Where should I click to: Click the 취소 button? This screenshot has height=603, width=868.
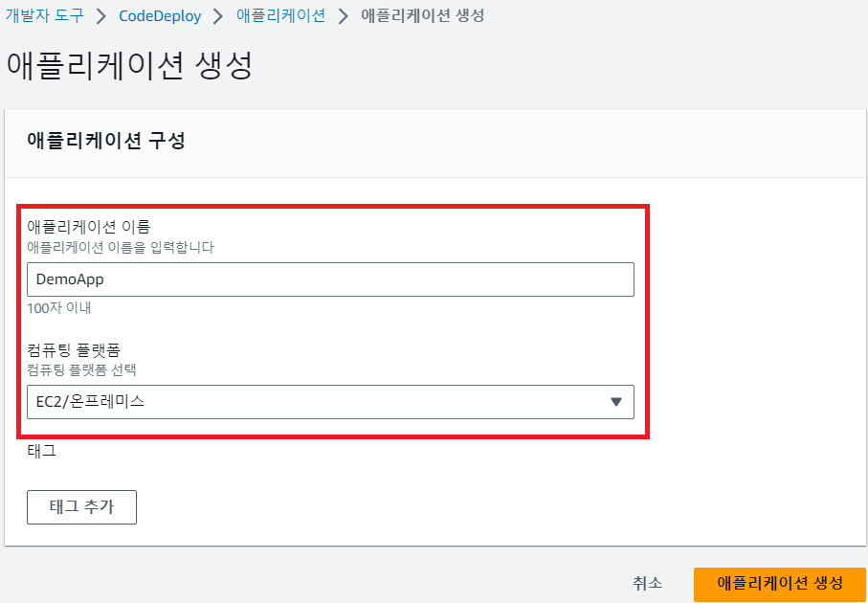point(647,583)
